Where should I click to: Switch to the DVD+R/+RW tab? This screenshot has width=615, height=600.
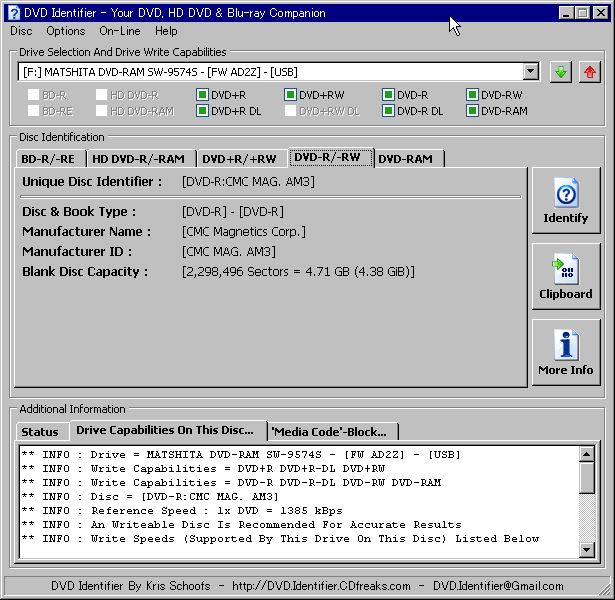242,159
